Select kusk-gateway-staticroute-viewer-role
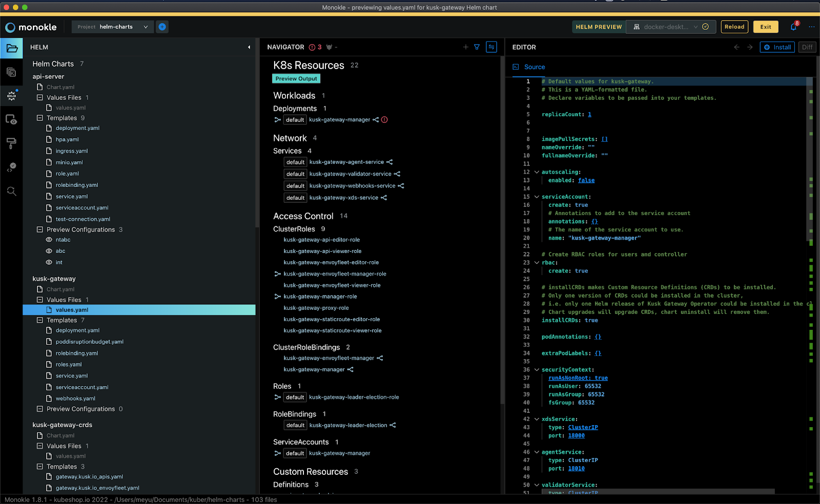Image resolution: width=820 pixels, height=504 pixels. pos(333,330)
